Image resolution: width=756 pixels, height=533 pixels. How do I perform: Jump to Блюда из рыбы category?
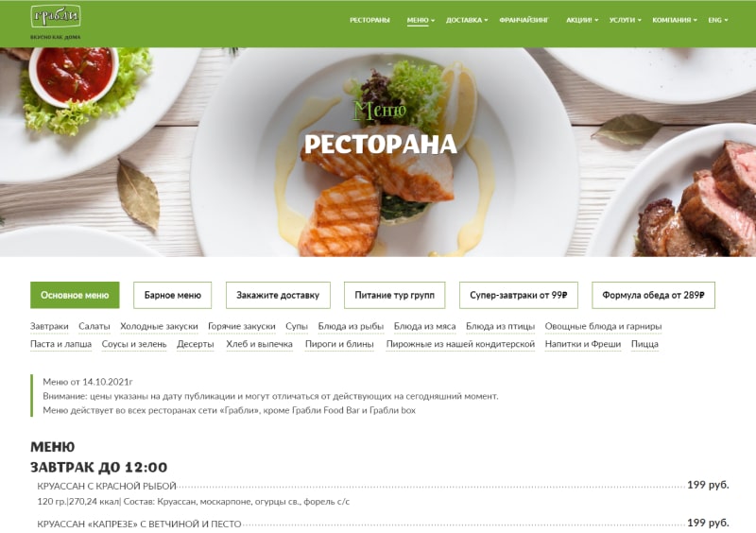(x=351, y=327)
